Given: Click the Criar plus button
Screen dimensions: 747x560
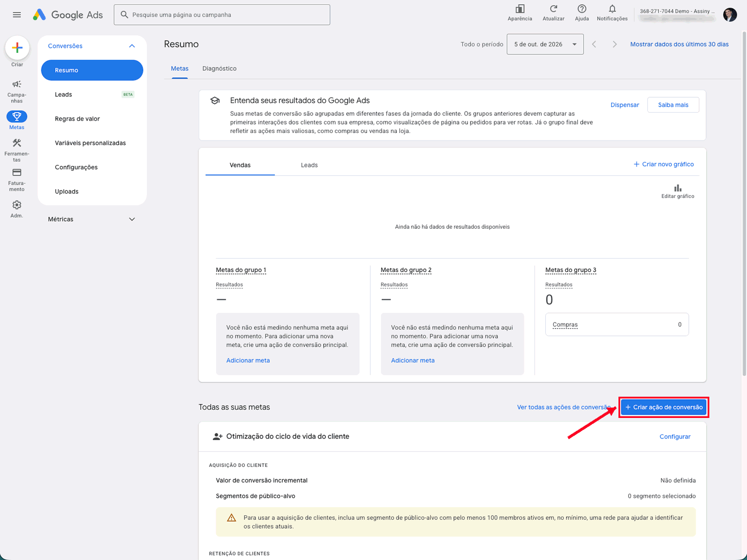Looking at the screenshot, I should (17, 48).
